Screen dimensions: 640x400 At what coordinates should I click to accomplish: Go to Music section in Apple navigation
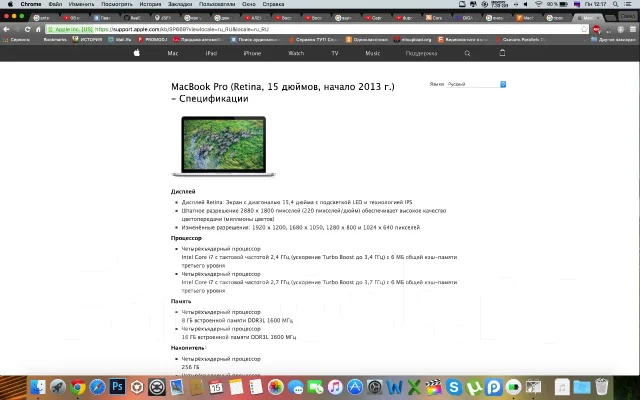click(x=373, y=53)
